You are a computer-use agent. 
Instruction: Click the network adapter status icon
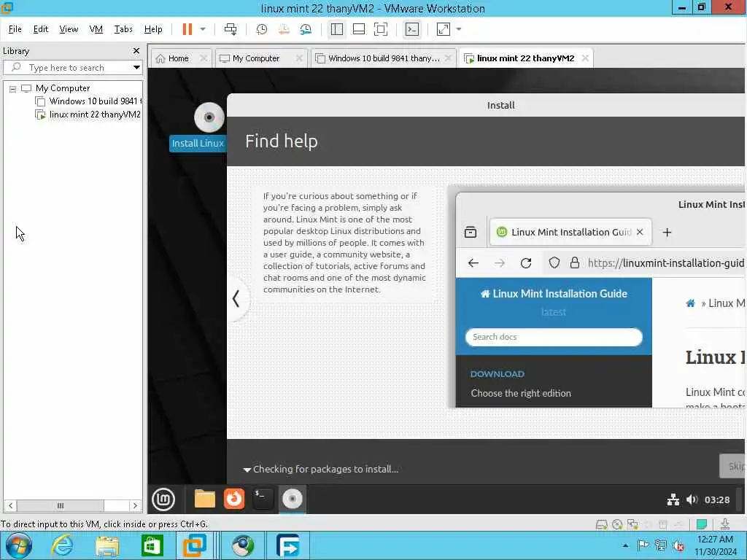tap(632, 524)
